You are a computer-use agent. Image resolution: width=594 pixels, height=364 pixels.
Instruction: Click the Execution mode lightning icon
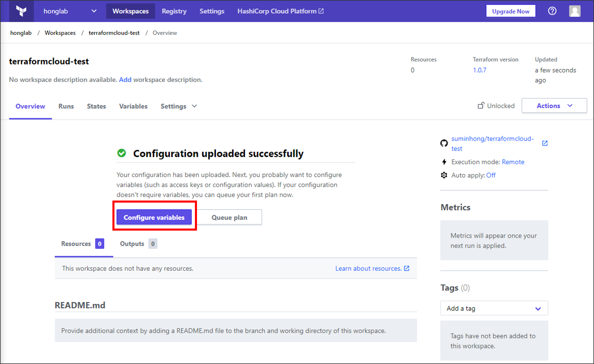[444, 162]
